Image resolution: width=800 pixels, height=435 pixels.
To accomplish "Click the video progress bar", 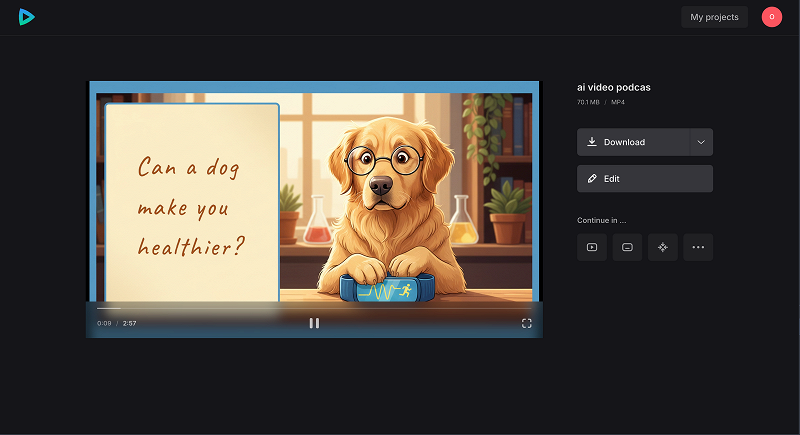I will tap(314, 308).
